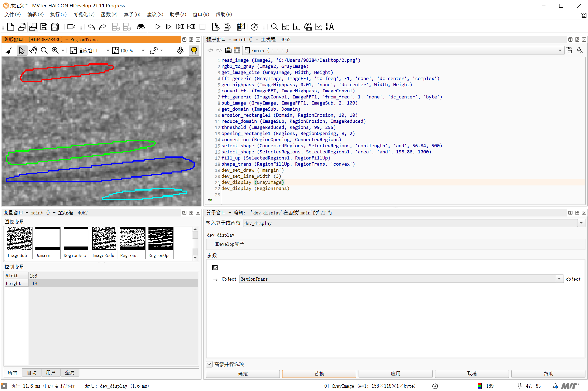Click code line 12 threshold

click(279, 127)
